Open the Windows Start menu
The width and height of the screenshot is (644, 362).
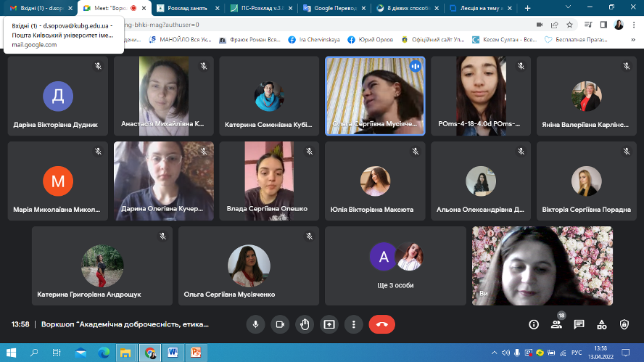coord(11,353)
